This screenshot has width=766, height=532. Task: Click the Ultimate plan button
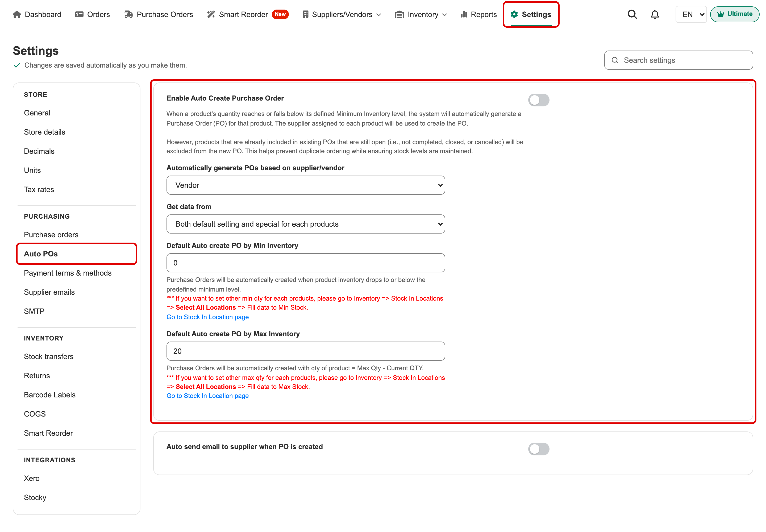[x=735, y=14]
